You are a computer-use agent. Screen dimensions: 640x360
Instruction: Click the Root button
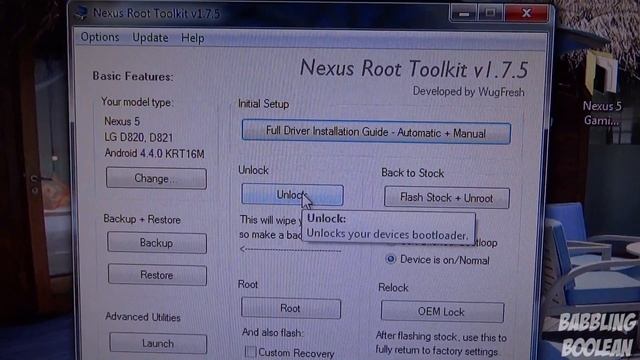click(291, 308)
